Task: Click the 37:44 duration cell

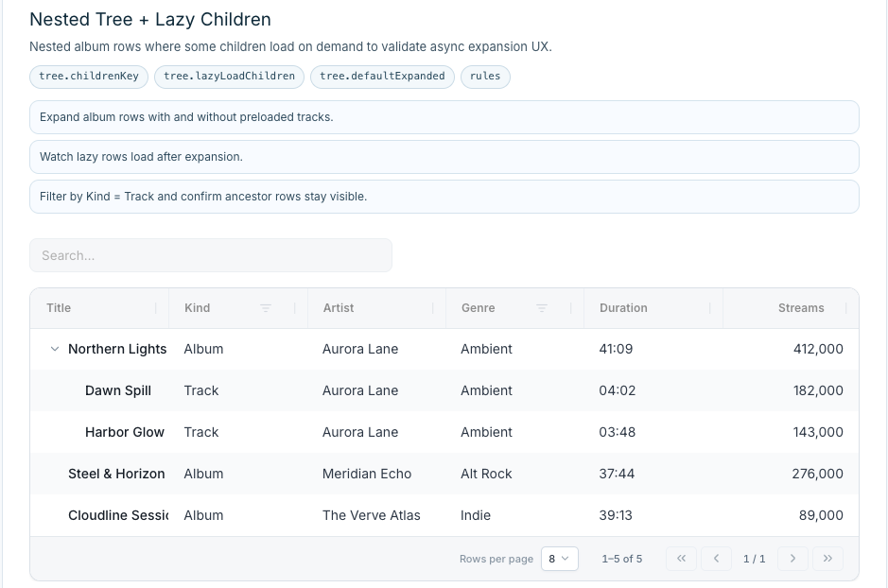Action: [x=617, y=474]
